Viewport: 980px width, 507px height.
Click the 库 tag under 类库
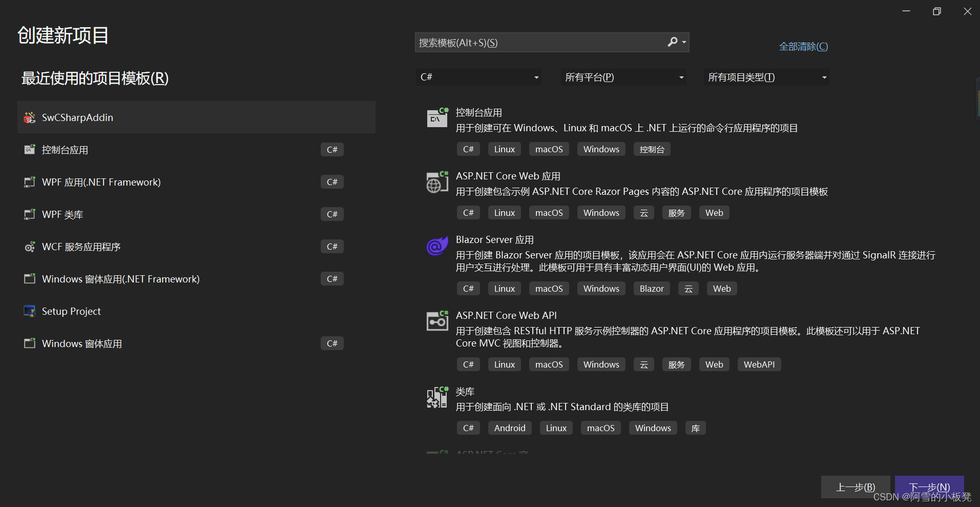tap(695, 428)
